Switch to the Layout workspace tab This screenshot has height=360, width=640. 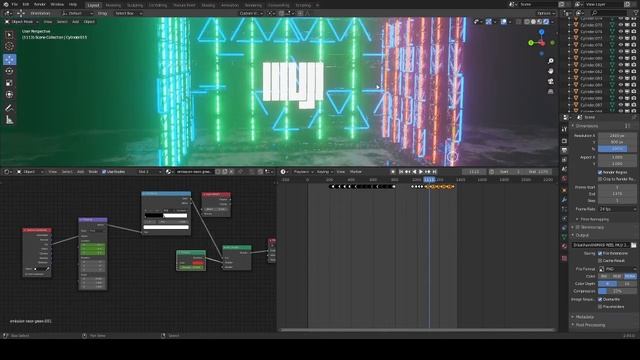[x=93, y=5]
